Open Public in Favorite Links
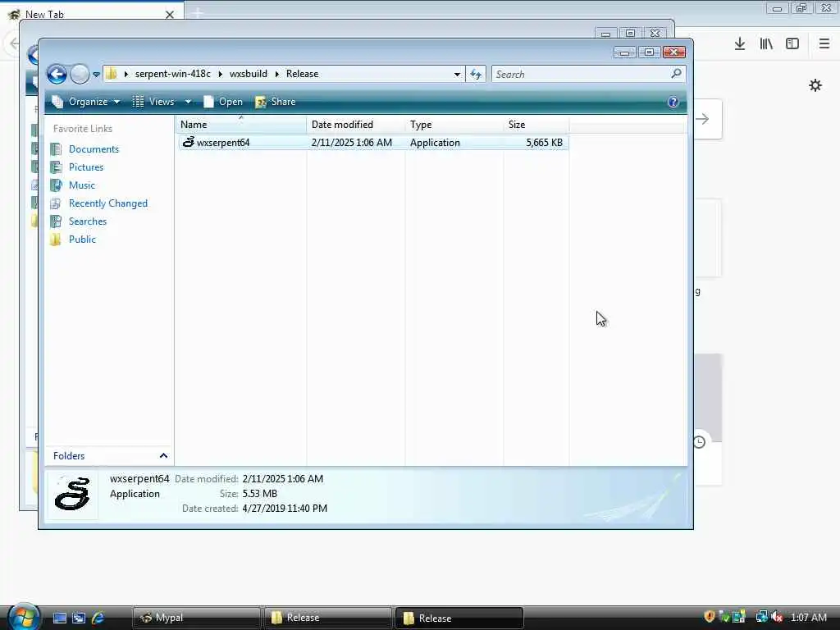 click(x=82, y=240)
